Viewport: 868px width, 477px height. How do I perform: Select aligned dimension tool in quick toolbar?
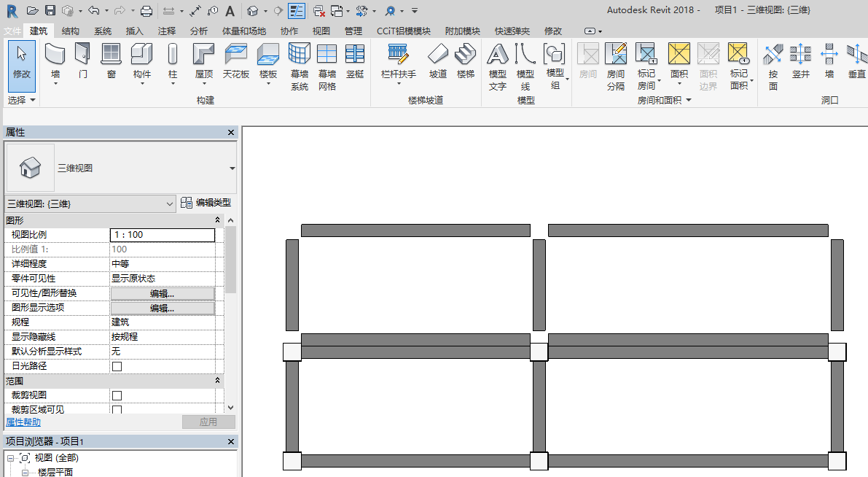195,10
